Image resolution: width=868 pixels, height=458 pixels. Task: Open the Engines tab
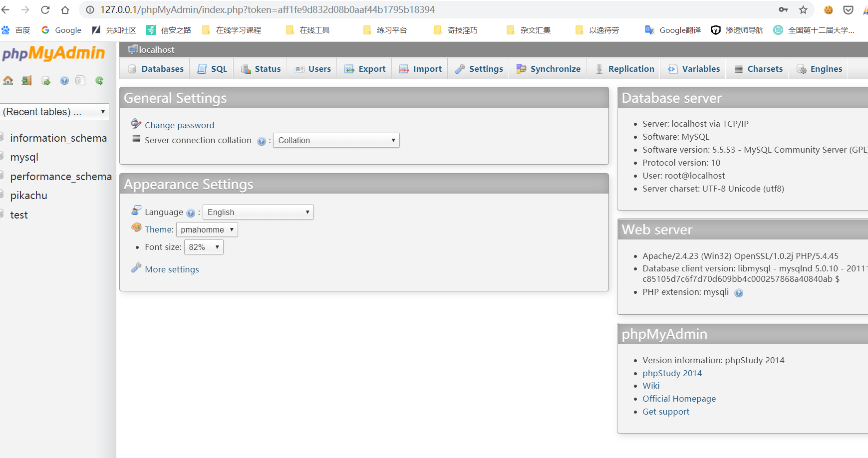point(819,69)
